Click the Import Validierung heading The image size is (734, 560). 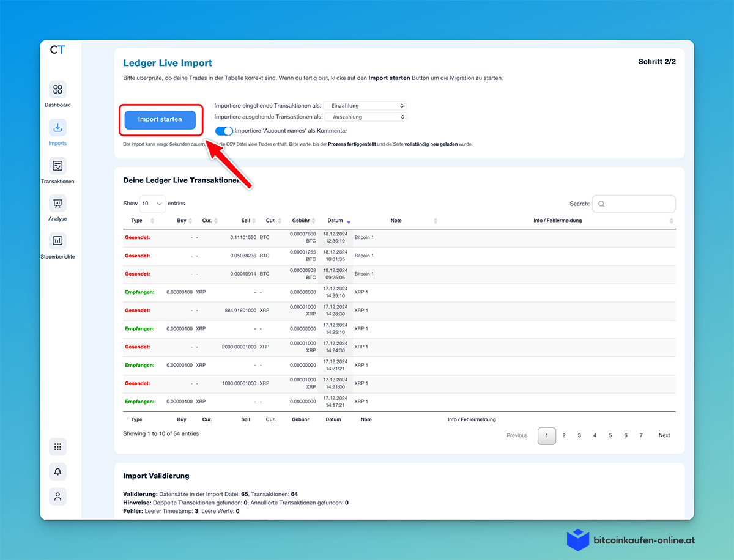[156, 476]
